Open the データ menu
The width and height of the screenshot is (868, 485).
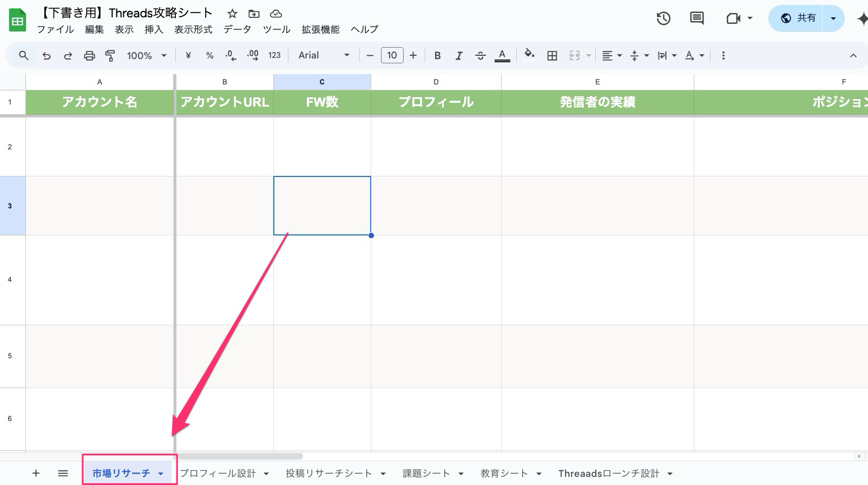click(237, 29)
